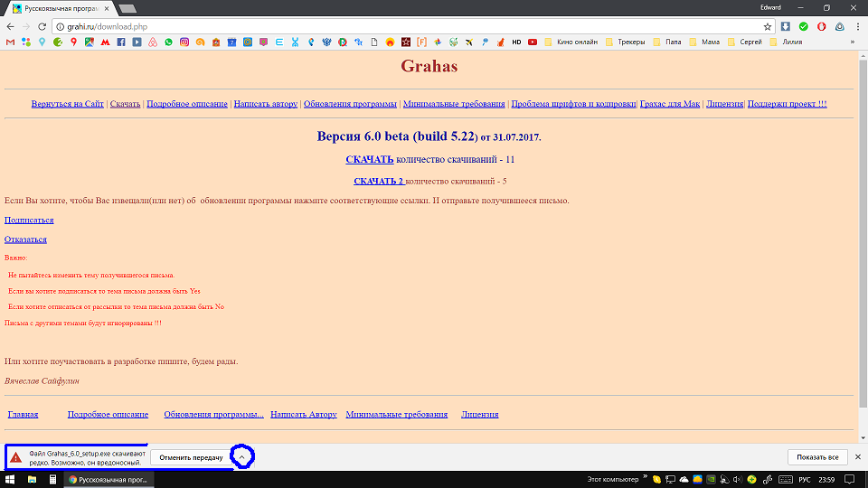Open Windows Start menu
The height and width of the screenshot is (488, 868).
tap(9, 480)
